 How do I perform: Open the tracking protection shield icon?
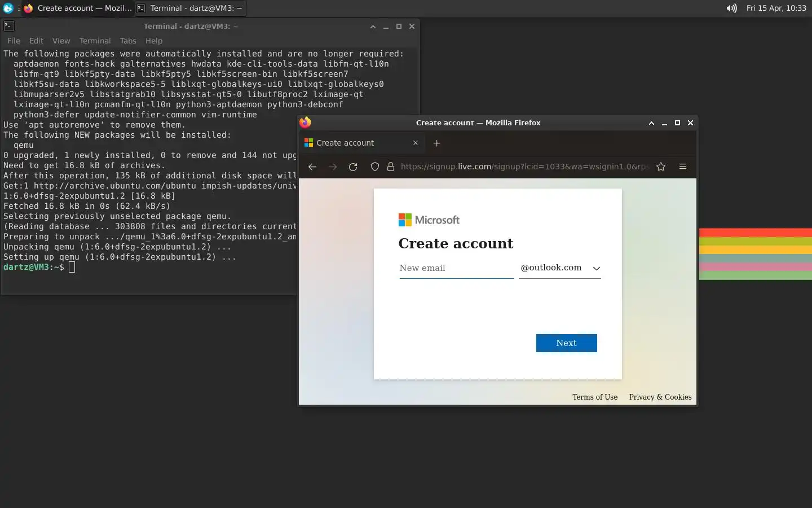pos(374,167)
